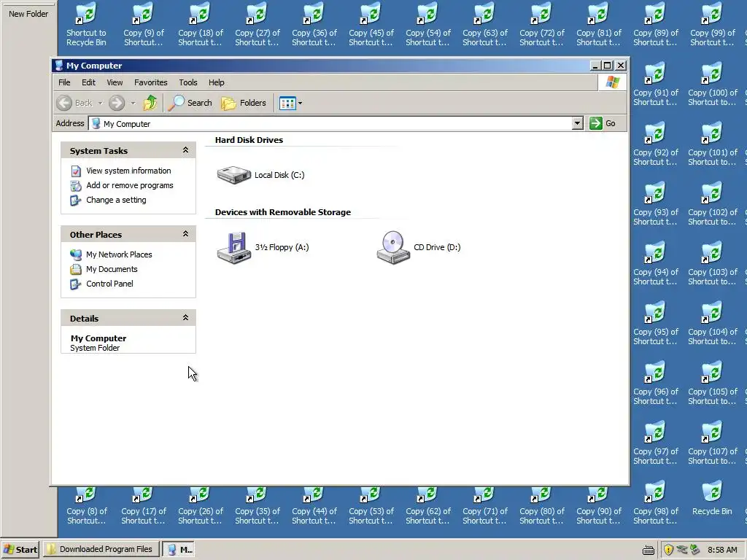747x560 pixels.
Task: Select Copy (54) of Shortcut desktop icon
Action: coord(427,24)
